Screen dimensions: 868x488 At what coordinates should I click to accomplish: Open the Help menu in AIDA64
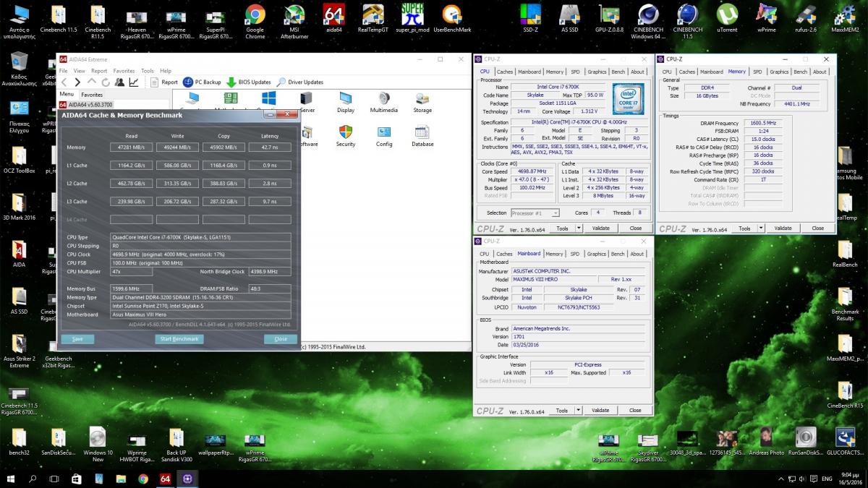pos(166,71)
